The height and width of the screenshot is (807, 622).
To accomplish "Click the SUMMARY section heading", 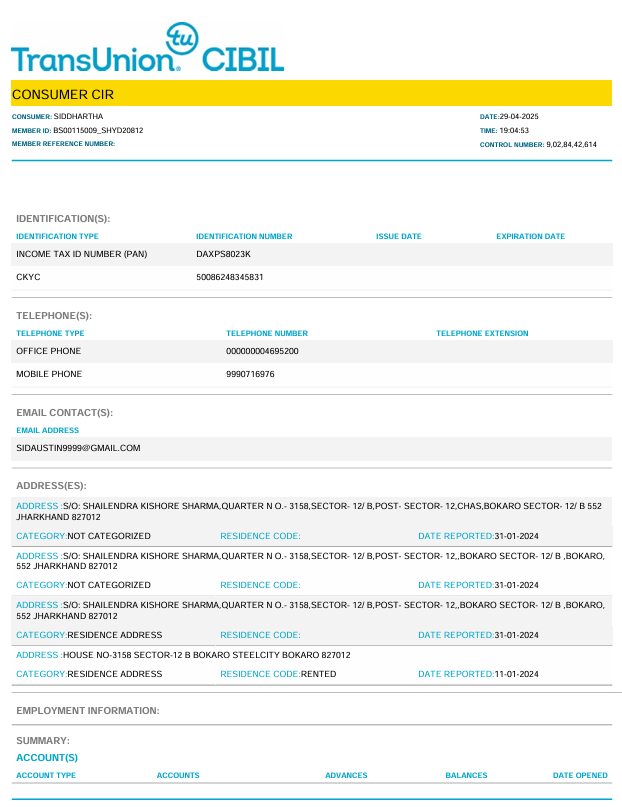I will (43, 741).
